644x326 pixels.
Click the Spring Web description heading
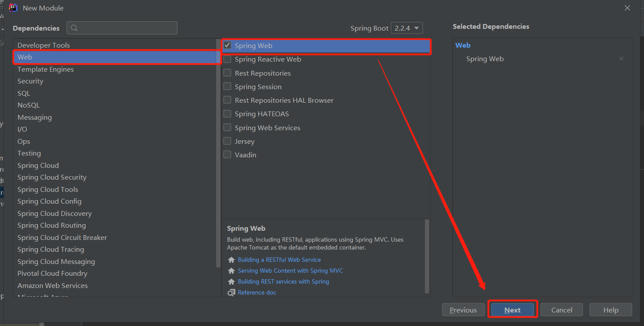[246, 228]
